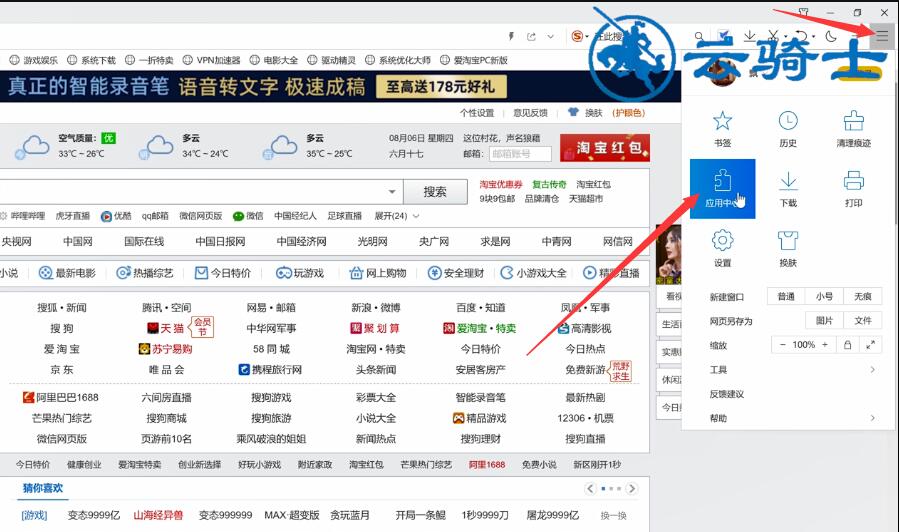The height and width of the screenshot is (532, 899).
Task: Open the 淘宝优惠券 red link
Action: coord(501,184)
